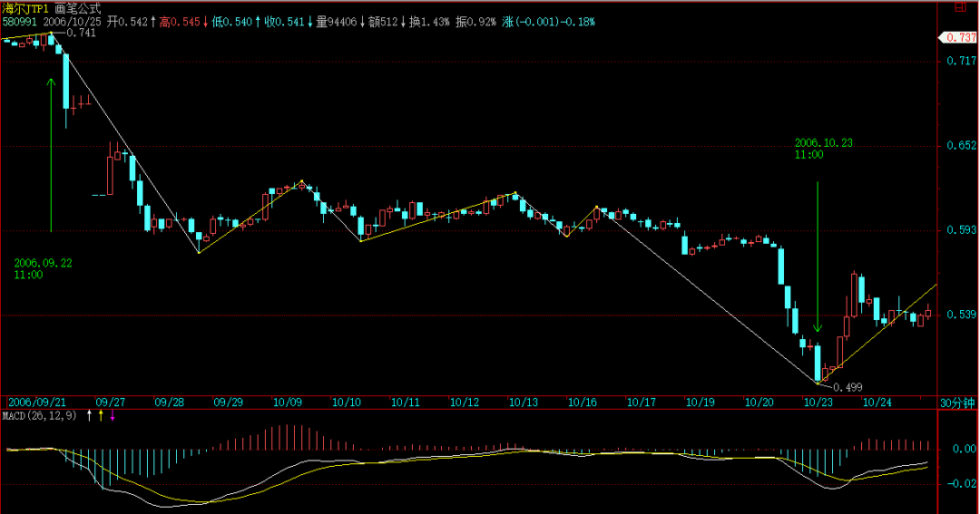Click the 2006.09.22 11:00 annotation
Image resolution: width=980 pixels, height=514 pixels.
[x=44, y=269]
